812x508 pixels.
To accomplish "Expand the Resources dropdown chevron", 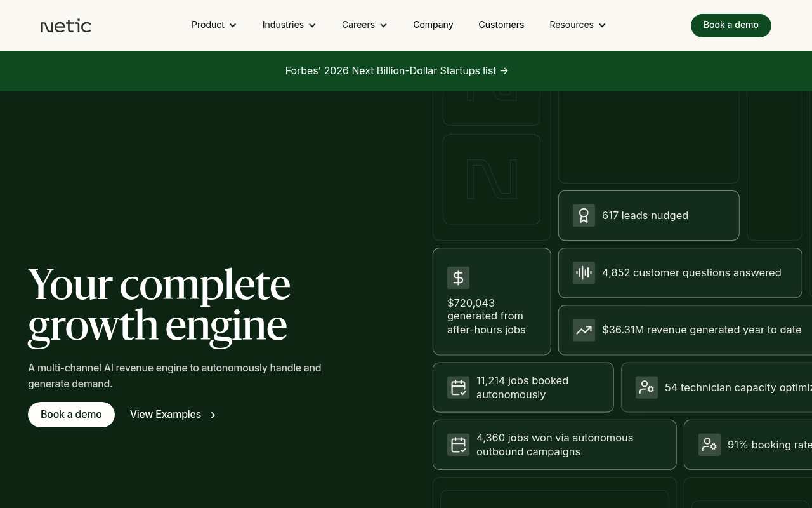I will (x=602, y=25).
